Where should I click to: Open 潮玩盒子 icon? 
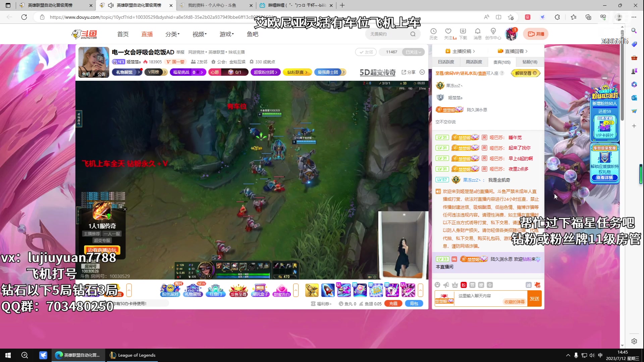coord(261,290)
